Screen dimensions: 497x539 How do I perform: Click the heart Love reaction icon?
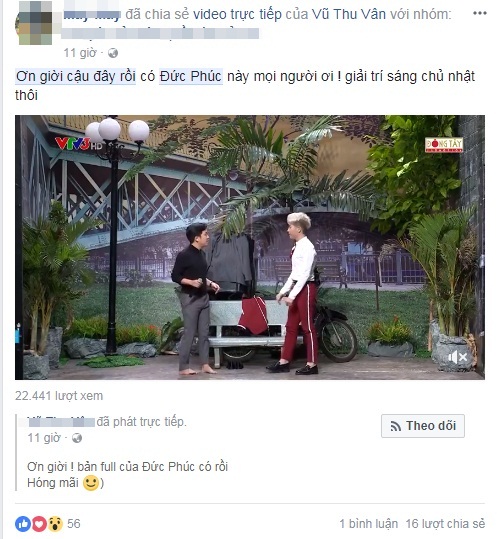[x=39, y=524]
